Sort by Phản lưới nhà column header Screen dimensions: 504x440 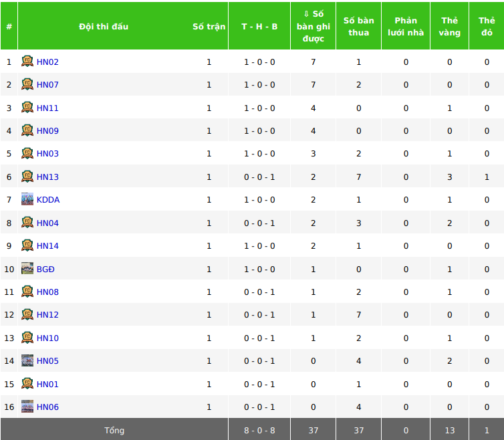click(x=406, y=26)
